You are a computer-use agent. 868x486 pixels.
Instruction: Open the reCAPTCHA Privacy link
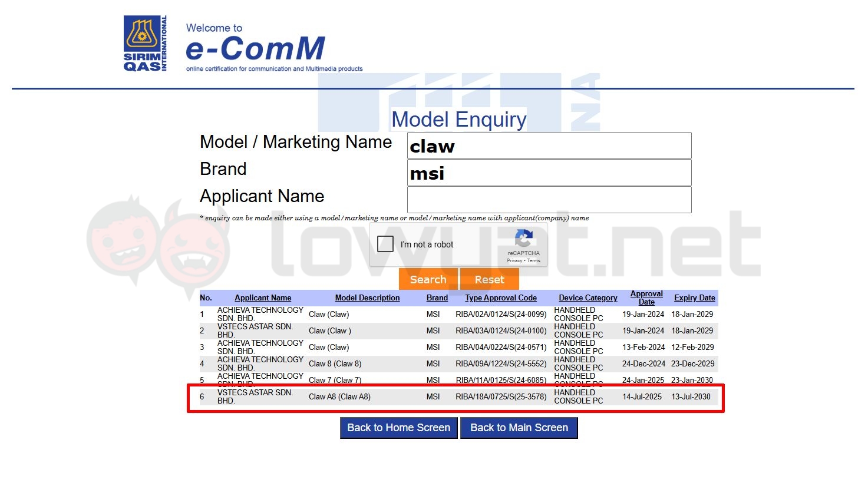(514, 260)
